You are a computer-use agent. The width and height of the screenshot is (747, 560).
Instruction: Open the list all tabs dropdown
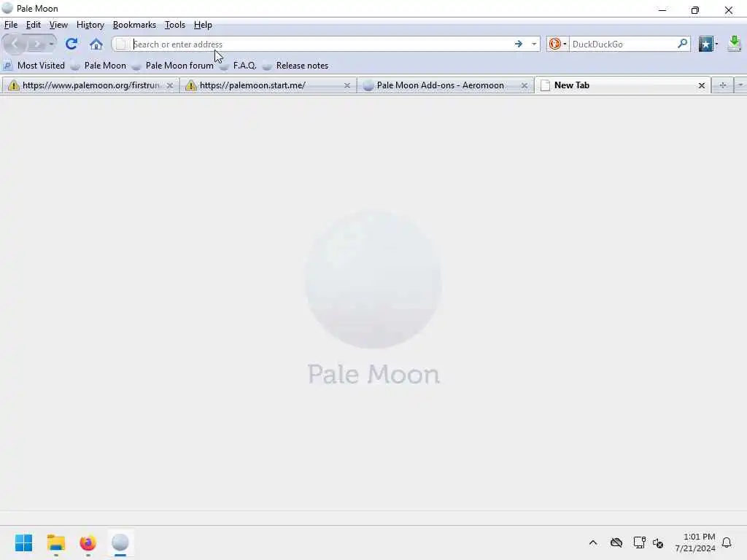(740, 85)
